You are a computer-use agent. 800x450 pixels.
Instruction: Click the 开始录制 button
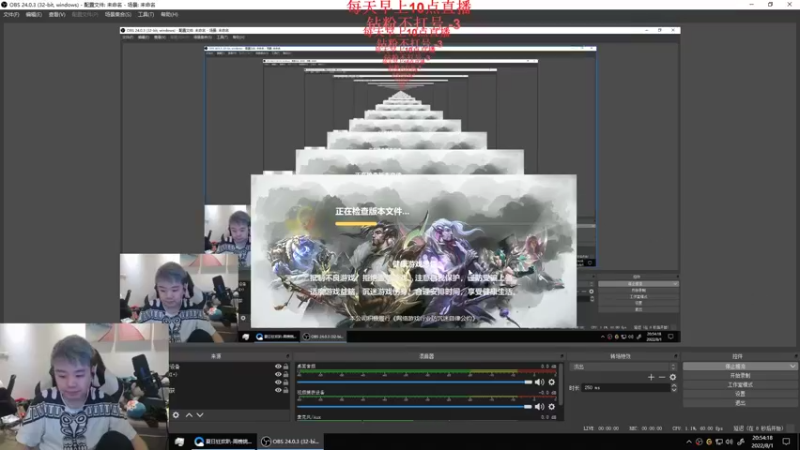pos(740,376)
